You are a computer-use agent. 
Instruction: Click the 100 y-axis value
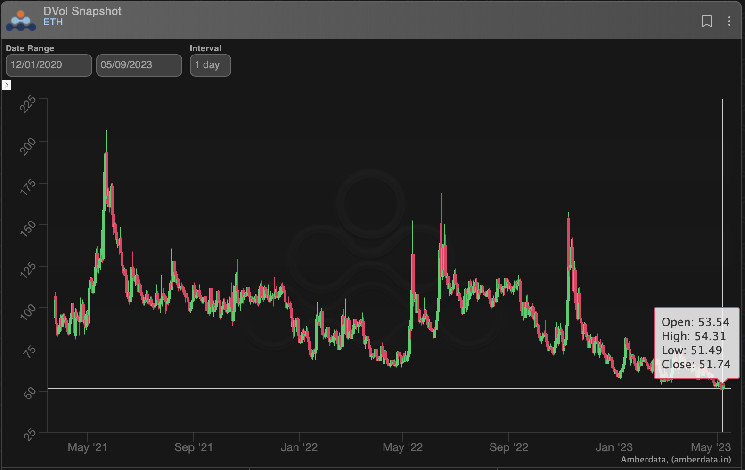(x=28, y=312)
